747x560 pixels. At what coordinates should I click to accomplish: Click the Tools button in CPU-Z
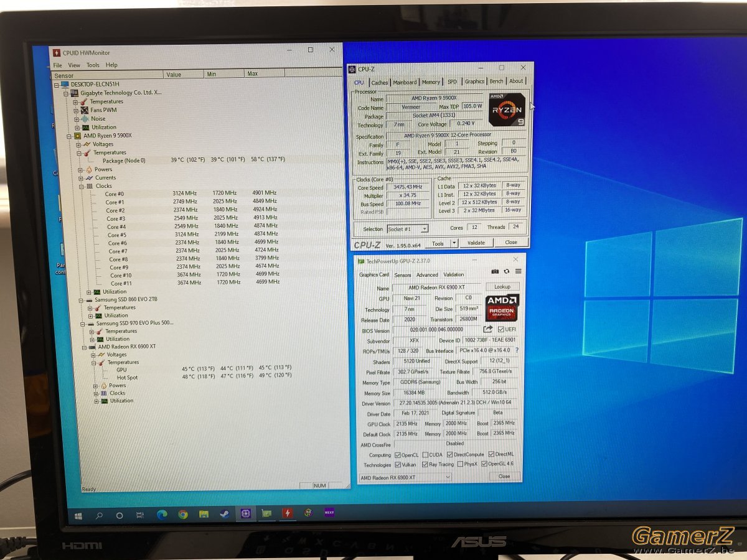[x=438, y=243]
